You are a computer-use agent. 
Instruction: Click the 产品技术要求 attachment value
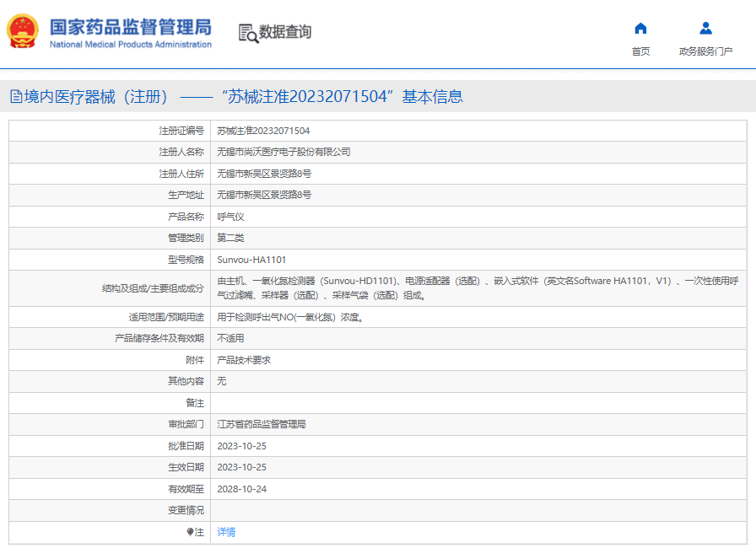click(244, 360)
